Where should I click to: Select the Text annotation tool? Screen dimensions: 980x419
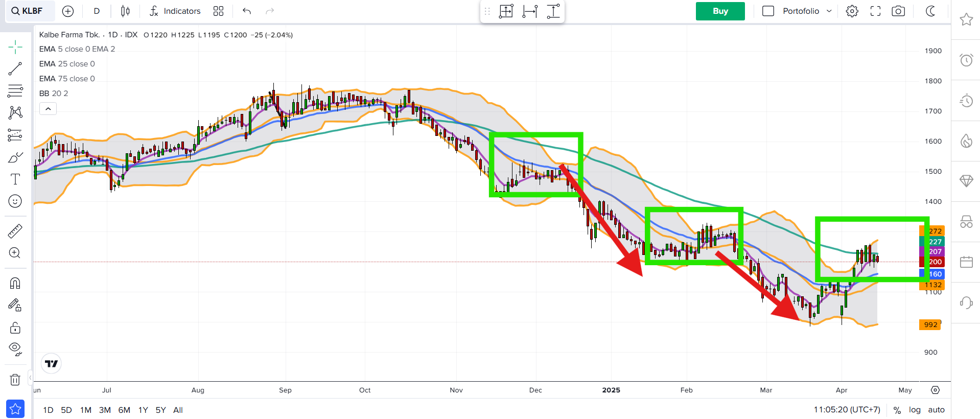click(x=15, y=179)
